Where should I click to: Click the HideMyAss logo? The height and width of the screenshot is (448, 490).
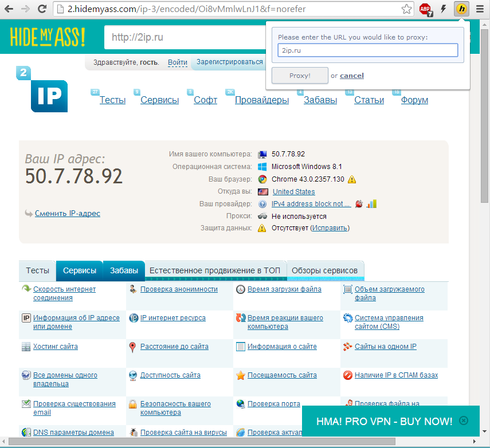point(48,37)
